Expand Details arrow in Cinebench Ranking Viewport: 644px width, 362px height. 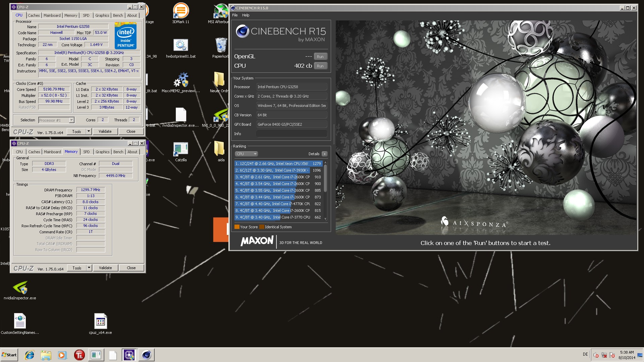[x=324, y=154]
